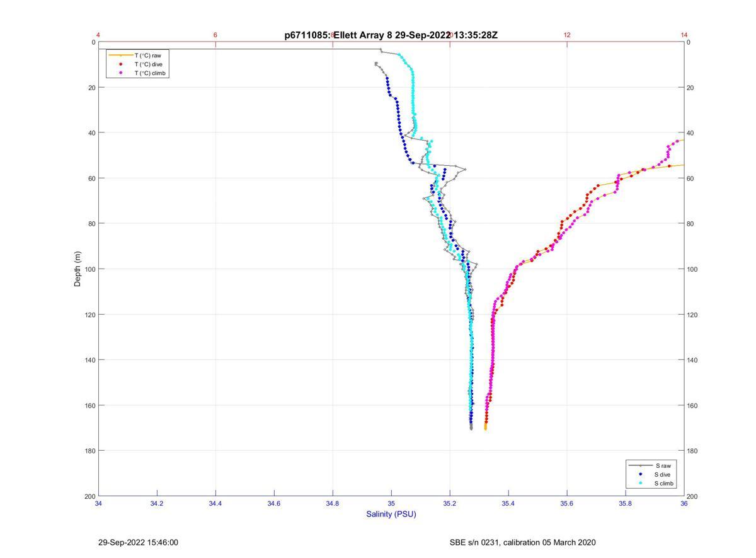This screenshot has height=558, width=756.
Task: Click the 'Salinity (PSU)' axis label
Action: click(391, 514)
